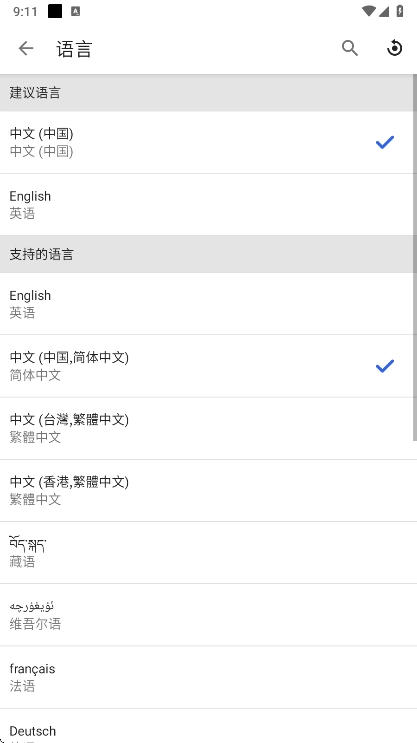Select Deutsch language at list bottom
The image size is (417, 743).
click(x=208, y=726)
